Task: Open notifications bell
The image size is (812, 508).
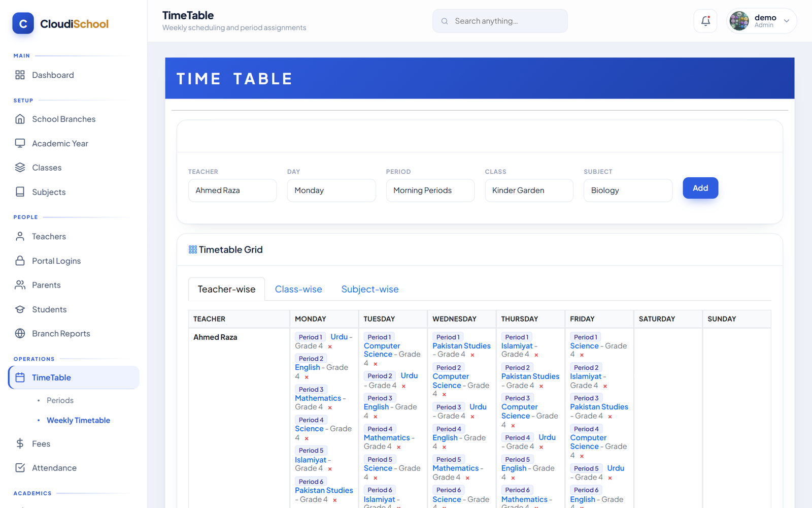Action: click(705, 21)
